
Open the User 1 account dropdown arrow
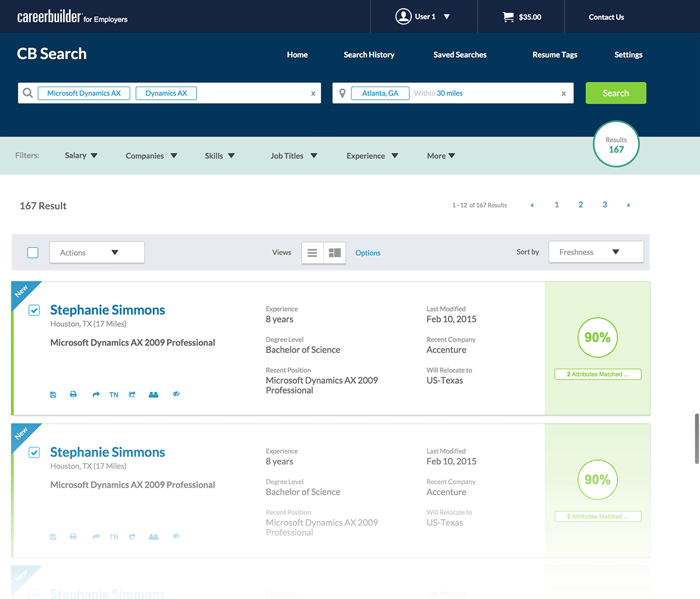pyautogui.click(x=447, y=17)
